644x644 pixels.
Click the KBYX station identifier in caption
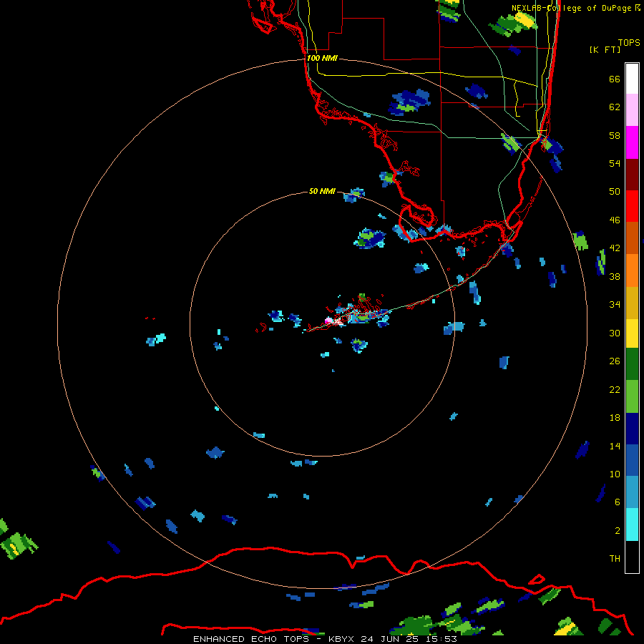click(x=341, y=639)
